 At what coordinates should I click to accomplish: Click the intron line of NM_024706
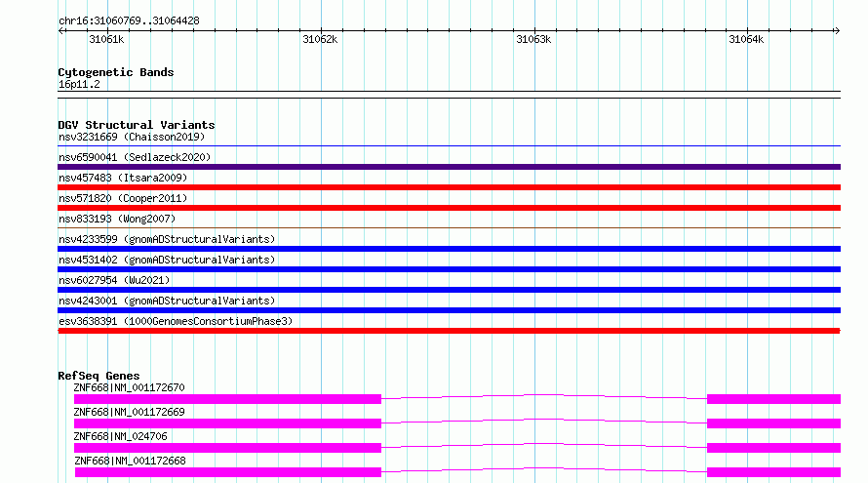click(544, 444)
